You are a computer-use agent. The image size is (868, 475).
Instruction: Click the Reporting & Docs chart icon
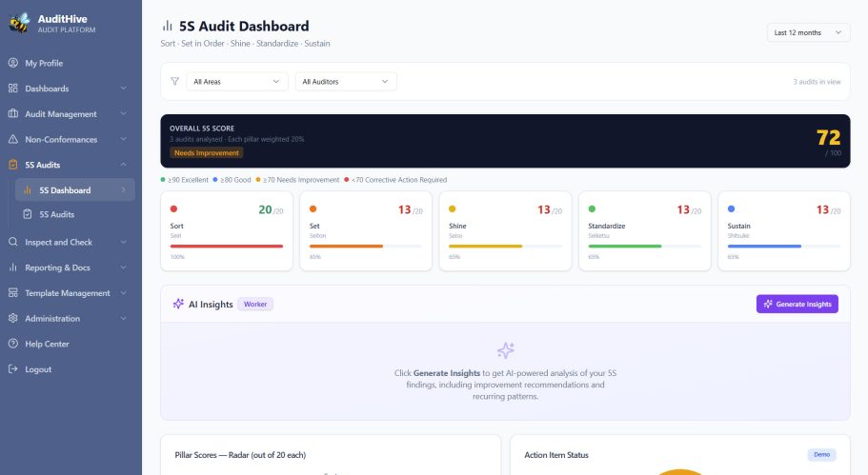coord(13,267)
